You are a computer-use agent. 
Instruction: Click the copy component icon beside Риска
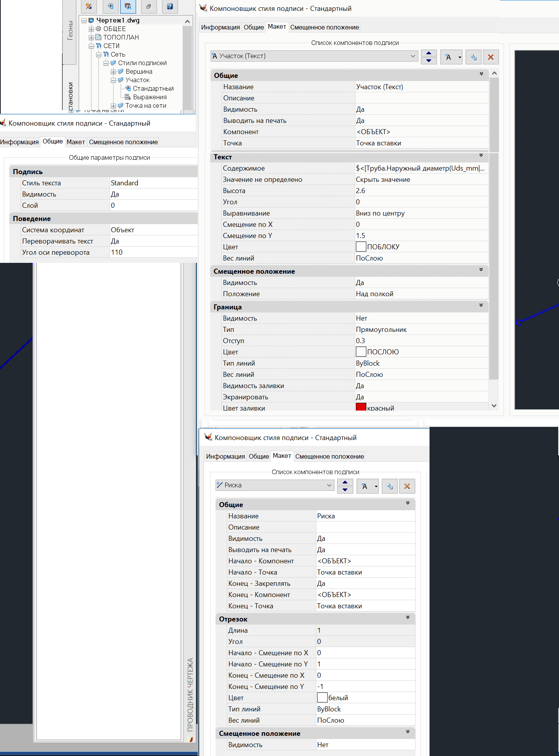(390, 486)
